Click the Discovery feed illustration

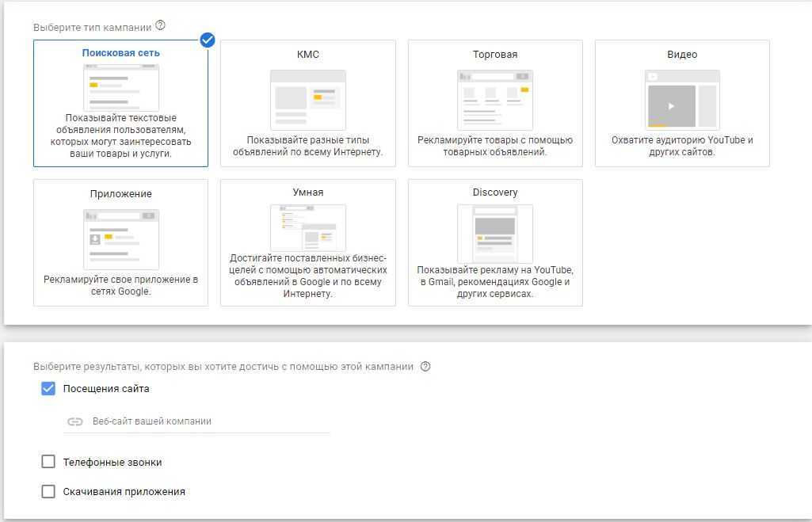(x=494, y=233)
